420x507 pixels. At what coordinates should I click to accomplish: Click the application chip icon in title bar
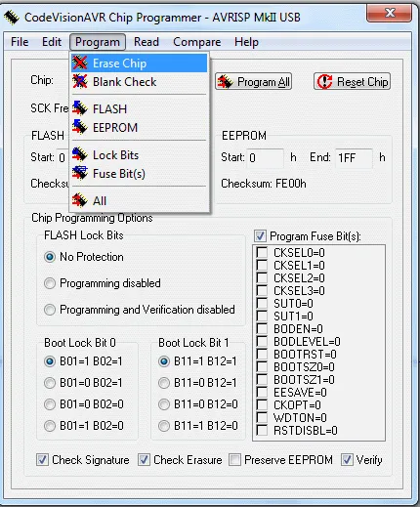tap(12, 18)
